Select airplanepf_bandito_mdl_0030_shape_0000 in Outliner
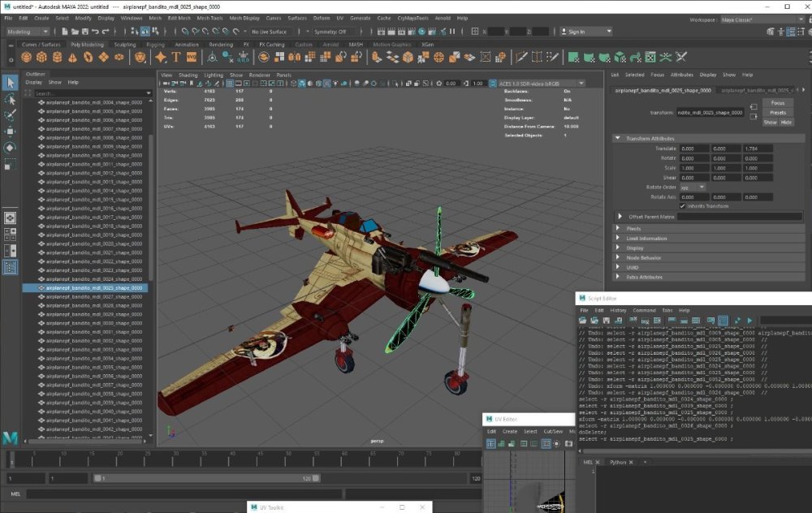The height and width of the screenshot is (513, 812). tap(93, 323)
